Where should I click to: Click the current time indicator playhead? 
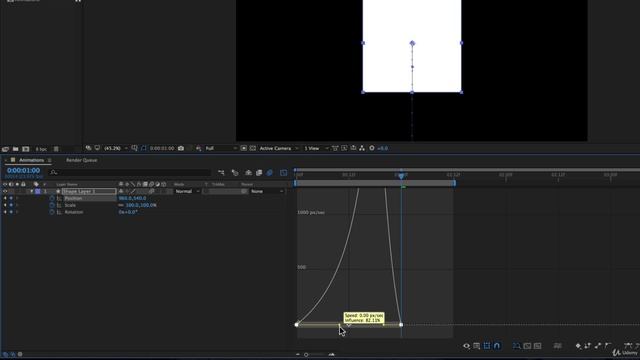point(401,176)
